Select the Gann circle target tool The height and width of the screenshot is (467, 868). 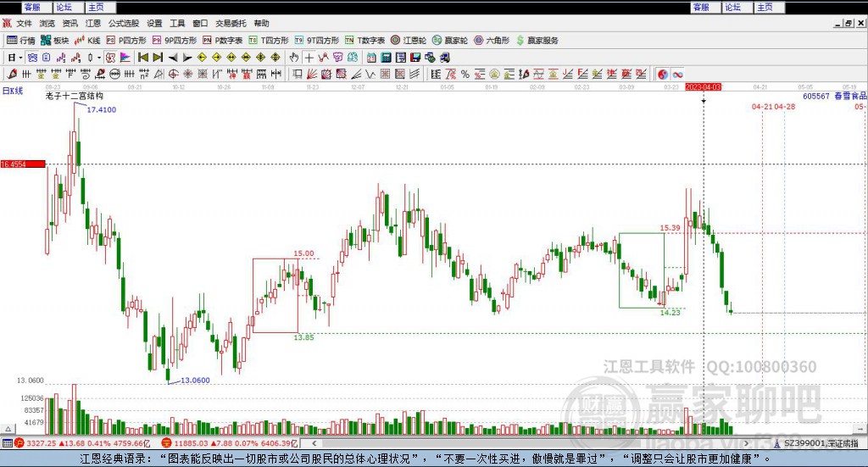[x=173, y=74]
